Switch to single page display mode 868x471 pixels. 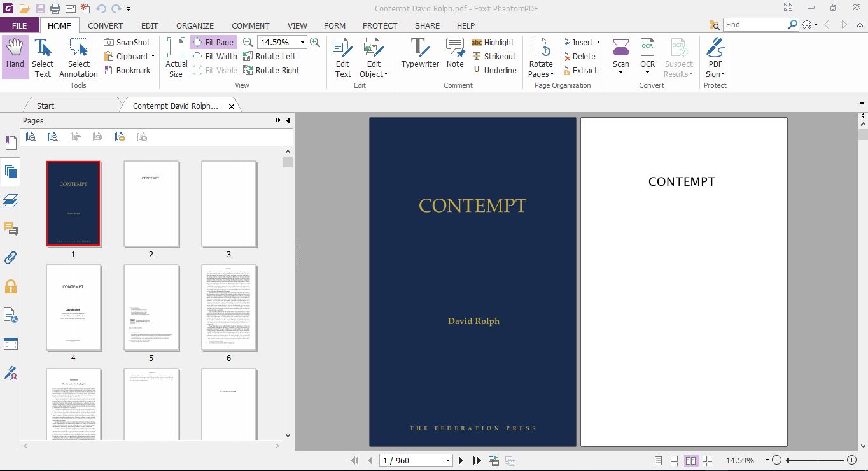click(x=658, y=460)
